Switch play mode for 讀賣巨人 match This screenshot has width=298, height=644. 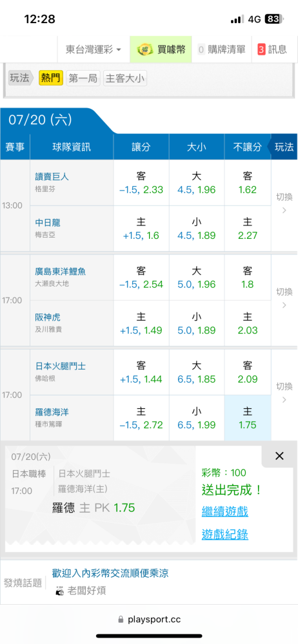point(284,204)
